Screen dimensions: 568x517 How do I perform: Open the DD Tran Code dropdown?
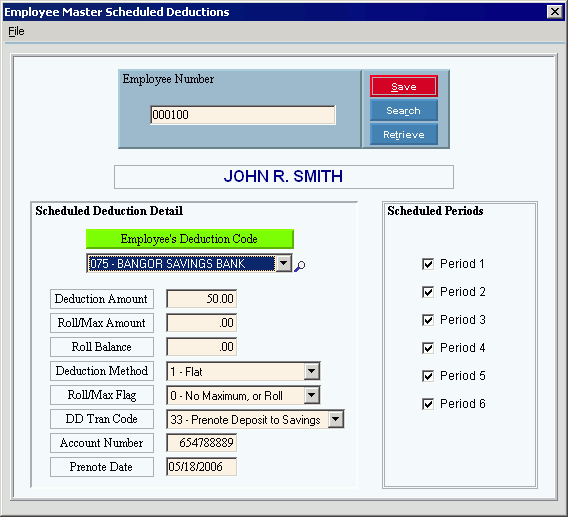(x=336, y=419)
